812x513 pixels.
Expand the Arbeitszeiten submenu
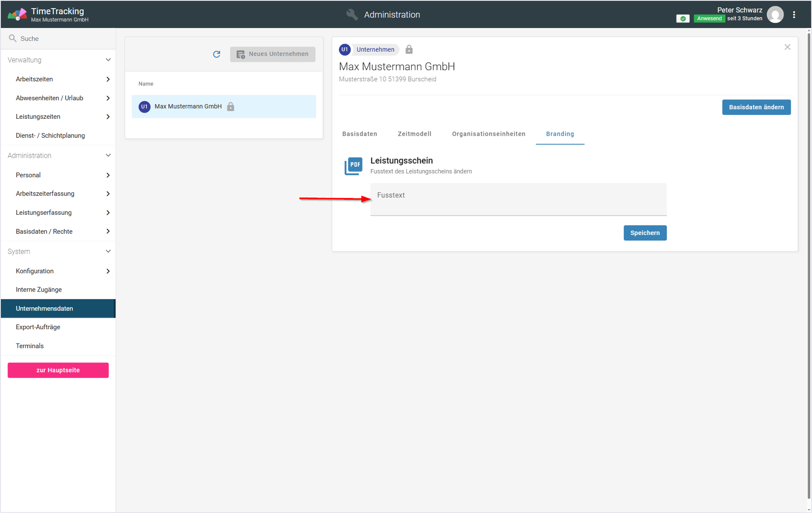click(108, 79)
